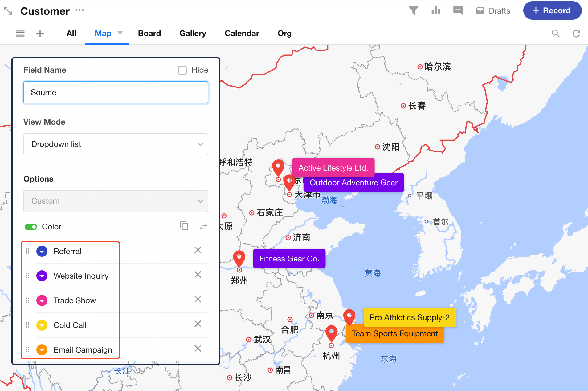Check the Hide checkbox
Image resolution: width=588 pixels, height=391 pixels.
pos(182,70)
